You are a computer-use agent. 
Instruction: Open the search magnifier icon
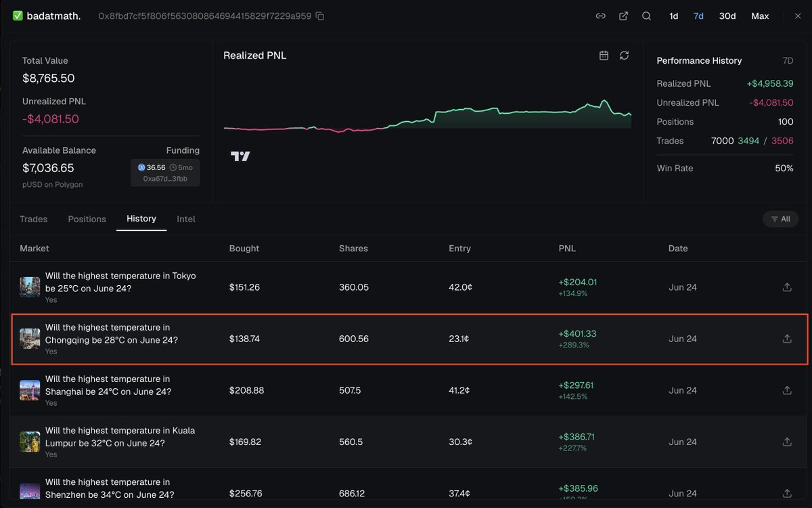(x=646, y=16)
